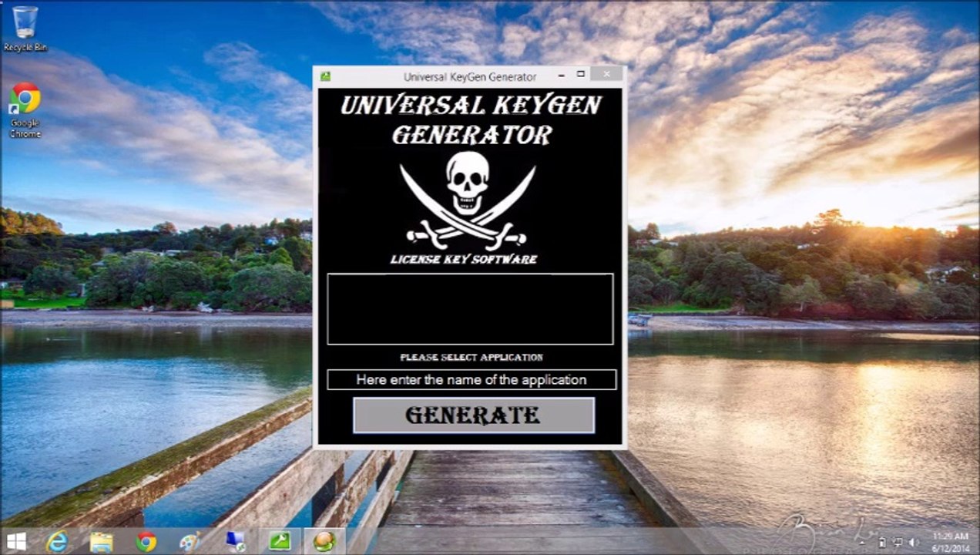980x555 pixels.
Task: Open the Recycle Bin desktop icon
Action: (x=25, y=29)
